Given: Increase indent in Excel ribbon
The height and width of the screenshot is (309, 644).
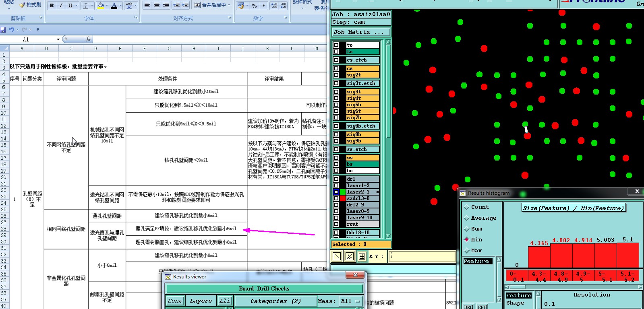Looking at the screenshot, I should coord(185,5).
